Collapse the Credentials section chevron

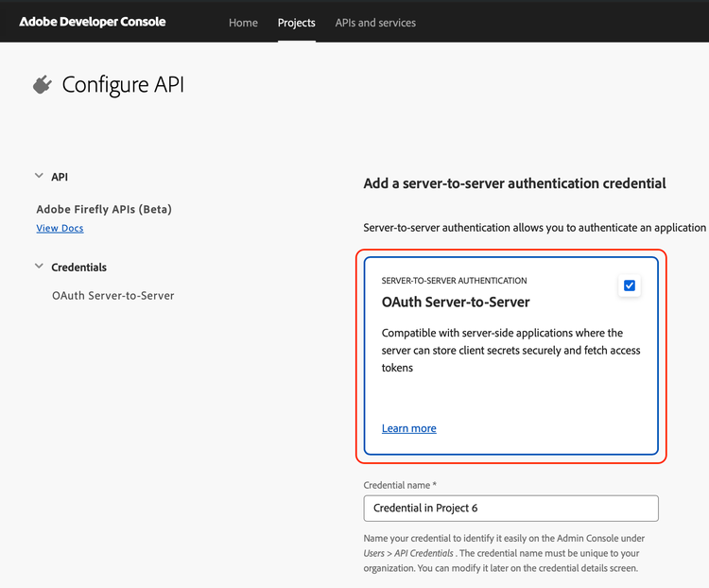(x=40, y=266)
